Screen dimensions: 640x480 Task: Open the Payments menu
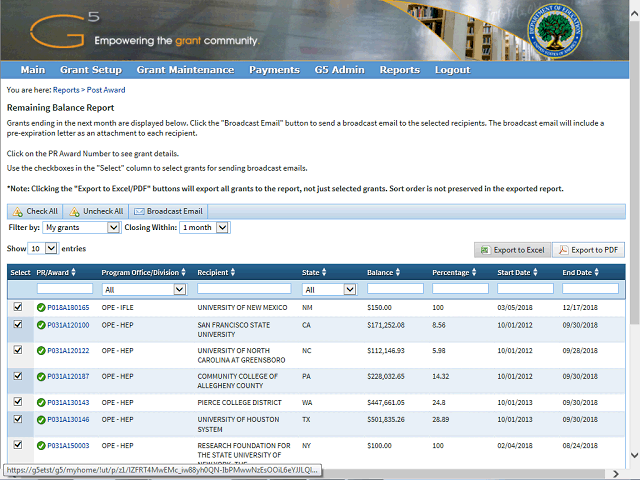pyautogui.click(x=274, y=70)
